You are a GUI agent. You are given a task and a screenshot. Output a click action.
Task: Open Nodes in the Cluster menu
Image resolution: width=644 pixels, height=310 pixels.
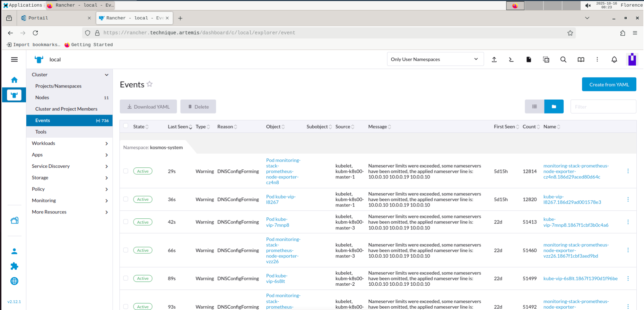point(42,98)
